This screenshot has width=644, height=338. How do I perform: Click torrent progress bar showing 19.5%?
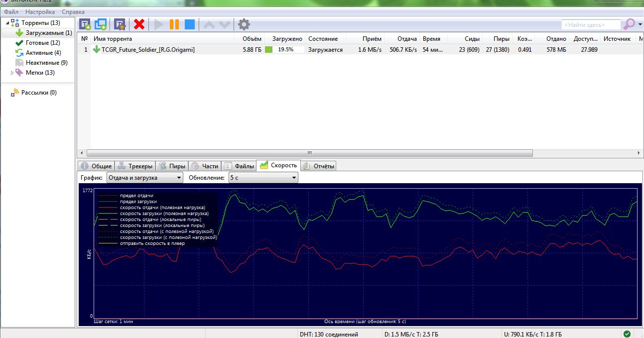284,50
